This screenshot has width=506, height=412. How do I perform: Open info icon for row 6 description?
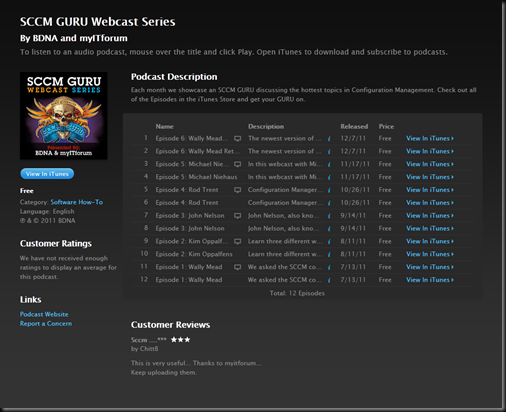(329, 203)
